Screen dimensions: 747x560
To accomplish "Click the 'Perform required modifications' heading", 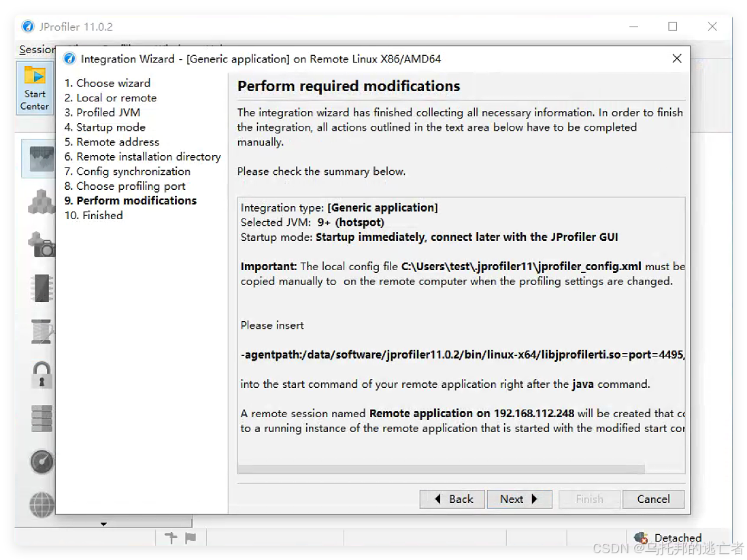I will click(x=349, y=86).
